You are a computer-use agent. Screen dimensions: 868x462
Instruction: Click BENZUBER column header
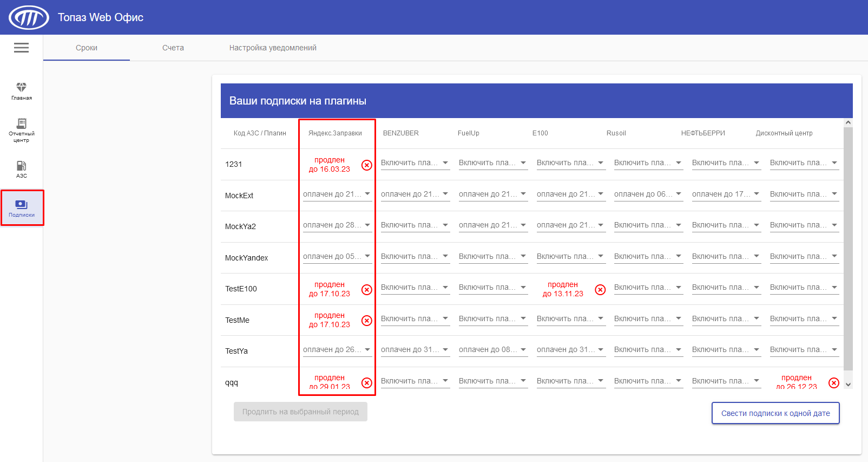[401, 133]
